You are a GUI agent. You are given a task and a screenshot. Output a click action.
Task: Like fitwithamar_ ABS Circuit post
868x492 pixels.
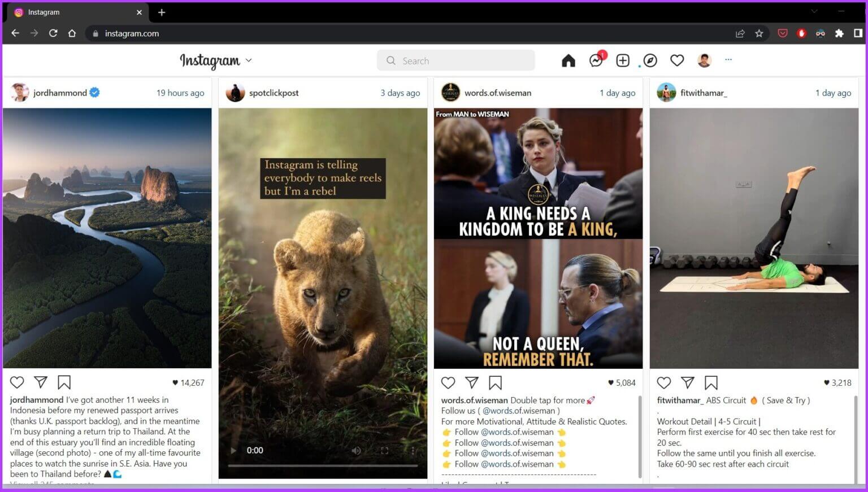664,382
